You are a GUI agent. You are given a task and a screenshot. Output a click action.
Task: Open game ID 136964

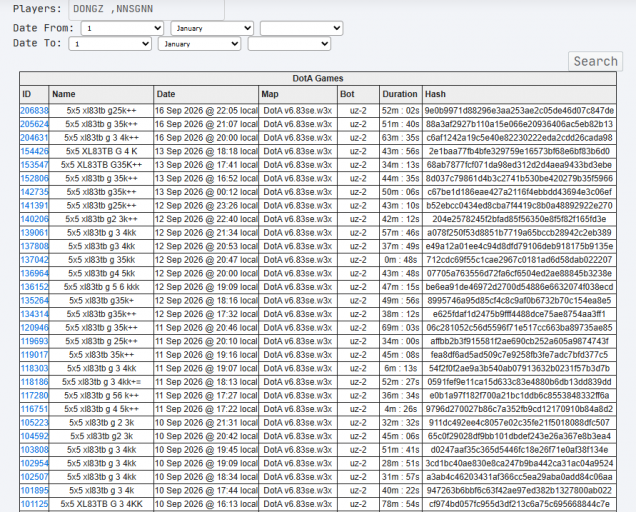point(34,273)
